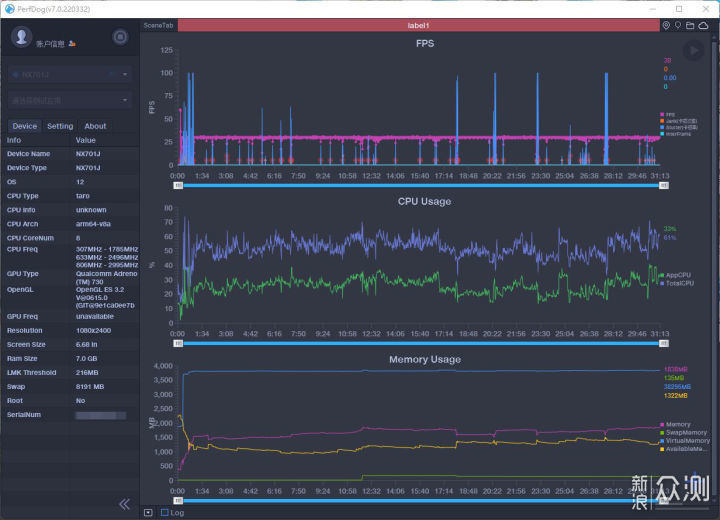Click the cloud upload icon
Image resolution: width=720 pixels, height=520 pixels.
tap(704, 25)
